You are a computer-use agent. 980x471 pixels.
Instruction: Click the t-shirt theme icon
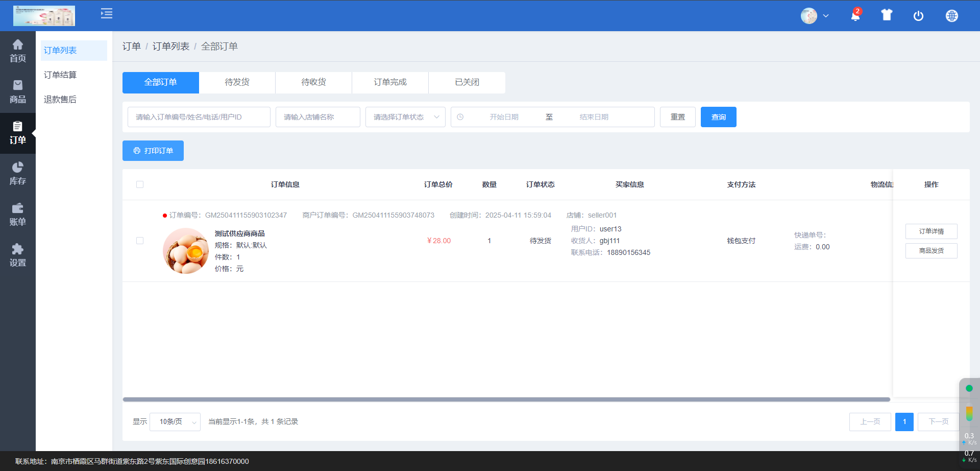click(x=887, y=15)
